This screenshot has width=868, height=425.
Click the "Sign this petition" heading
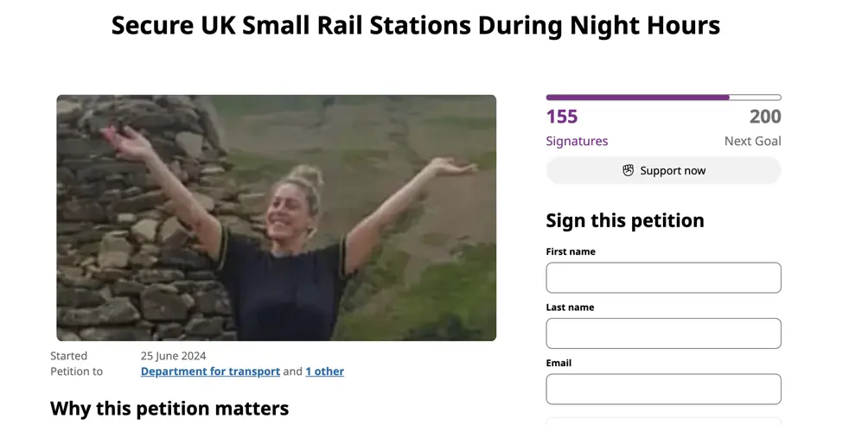625,220
